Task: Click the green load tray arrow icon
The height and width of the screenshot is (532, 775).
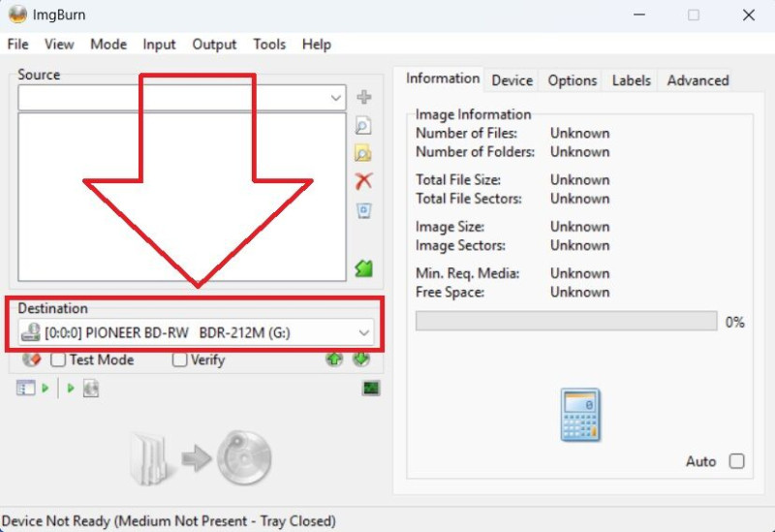Action: (361, 359)
